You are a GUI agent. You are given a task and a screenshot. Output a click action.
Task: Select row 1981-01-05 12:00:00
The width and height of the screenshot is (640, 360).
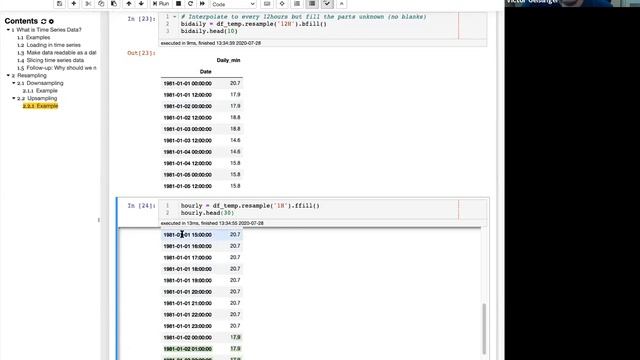tap(202, 186)
